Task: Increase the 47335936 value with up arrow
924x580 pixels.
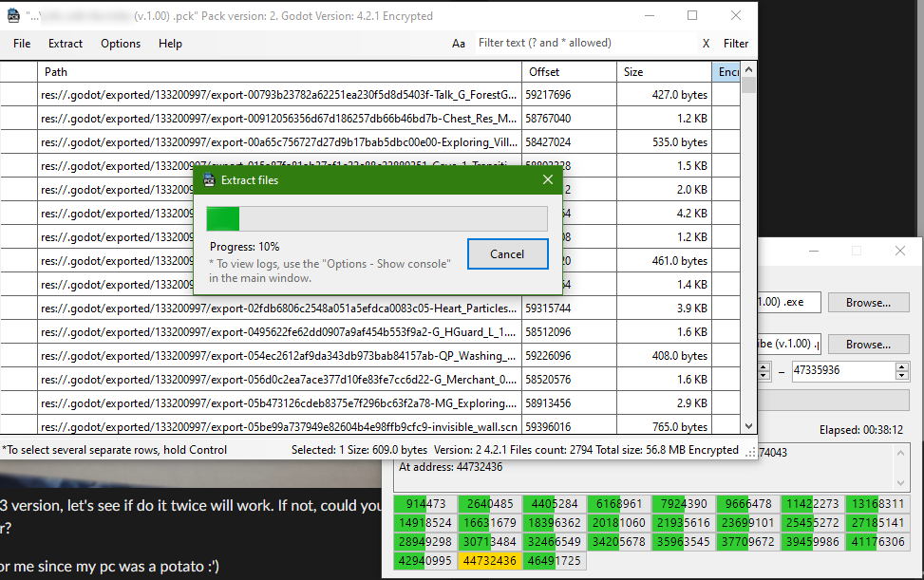Action: 901,366
